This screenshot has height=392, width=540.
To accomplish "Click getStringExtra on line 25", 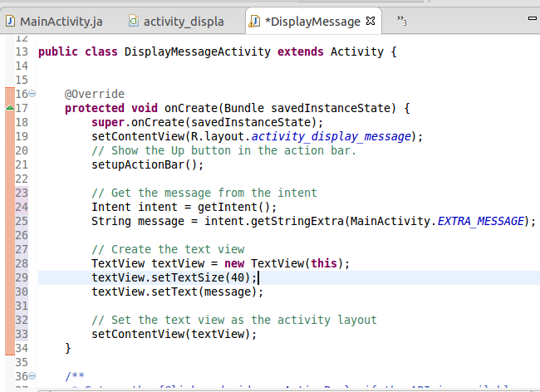I will 297,221.
